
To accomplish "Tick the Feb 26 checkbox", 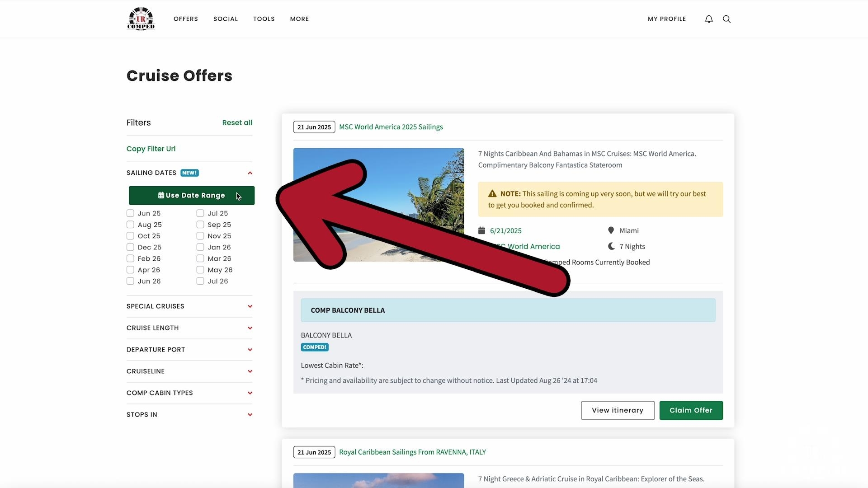I will pos(130,258).
